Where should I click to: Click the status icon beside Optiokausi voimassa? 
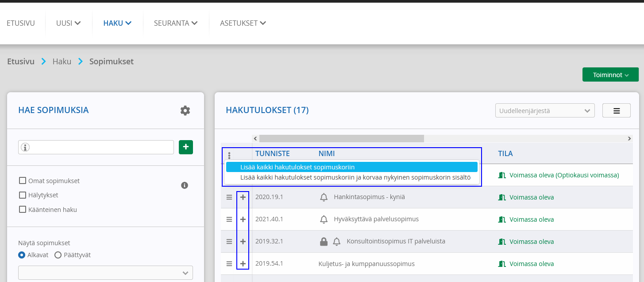click(x=502, y=175)
